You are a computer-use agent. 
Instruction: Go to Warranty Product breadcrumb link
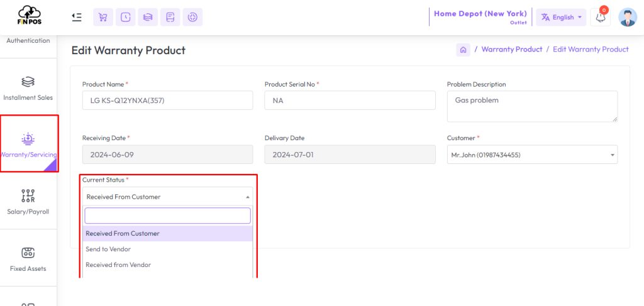click(512, 49)
